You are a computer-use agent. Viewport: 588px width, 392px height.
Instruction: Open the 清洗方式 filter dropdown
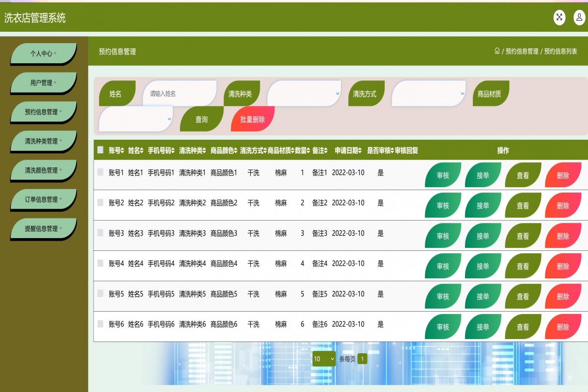click(428, 94)
